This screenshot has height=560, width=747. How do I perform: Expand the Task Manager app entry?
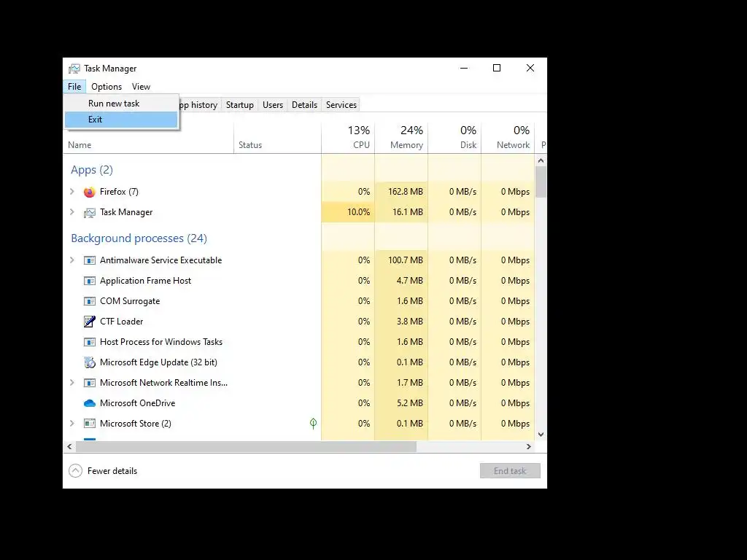[72, 212]
